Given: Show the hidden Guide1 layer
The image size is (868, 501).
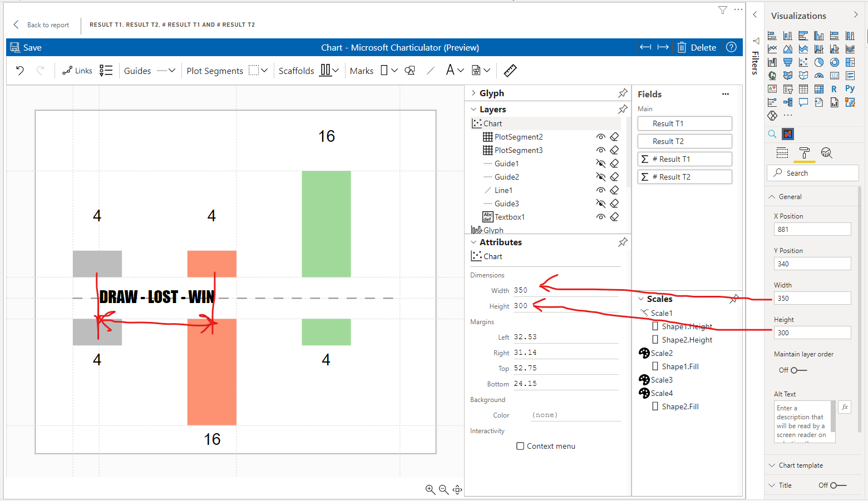Looking at the screenshot, I should point(601,163).
